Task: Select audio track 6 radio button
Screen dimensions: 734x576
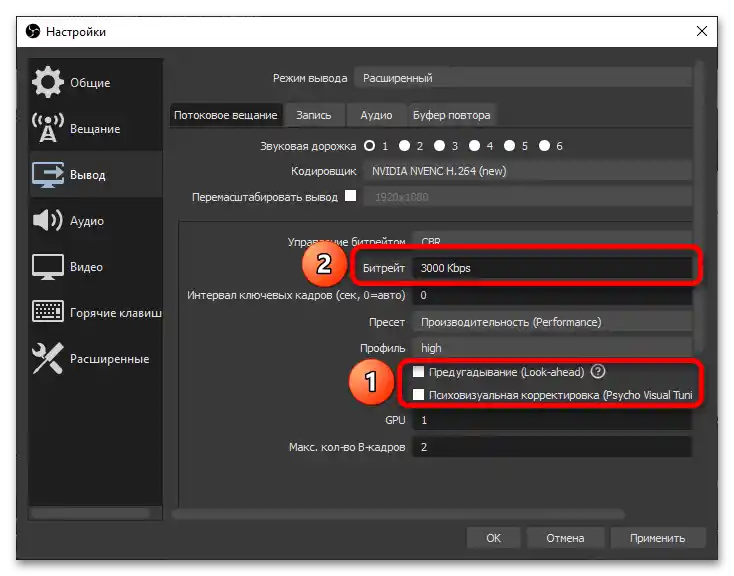Action: pos(544,146)
